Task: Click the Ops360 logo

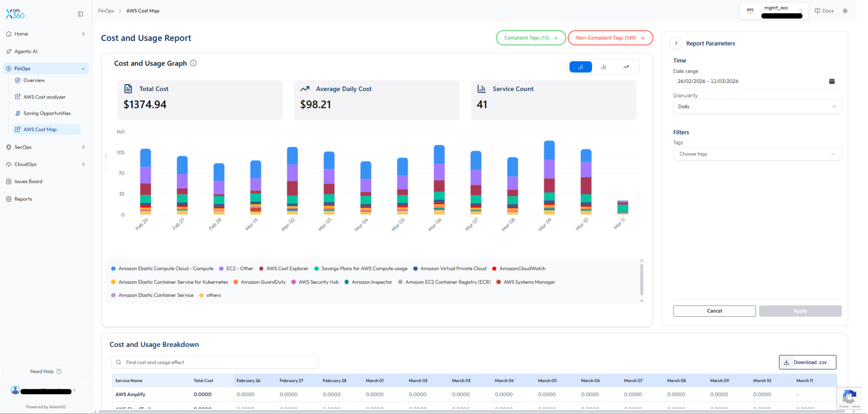Action: [x=15, y=14]
